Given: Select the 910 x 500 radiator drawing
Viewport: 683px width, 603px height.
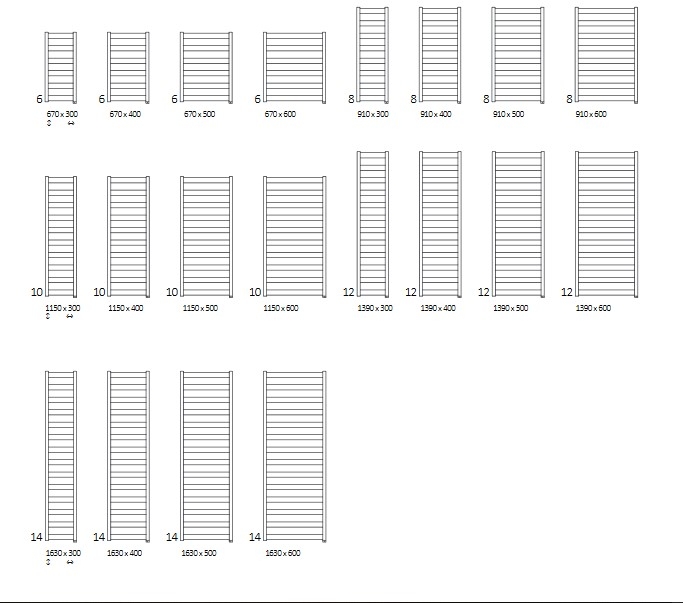Looking at the screenshot, I should (518, 55).
